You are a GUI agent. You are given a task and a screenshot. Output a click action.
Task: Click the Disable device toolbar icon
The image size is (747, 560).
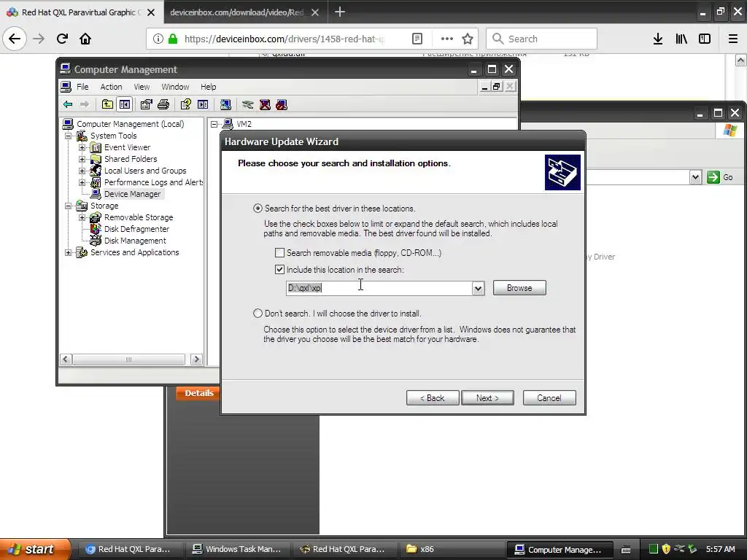coord(282,104)
